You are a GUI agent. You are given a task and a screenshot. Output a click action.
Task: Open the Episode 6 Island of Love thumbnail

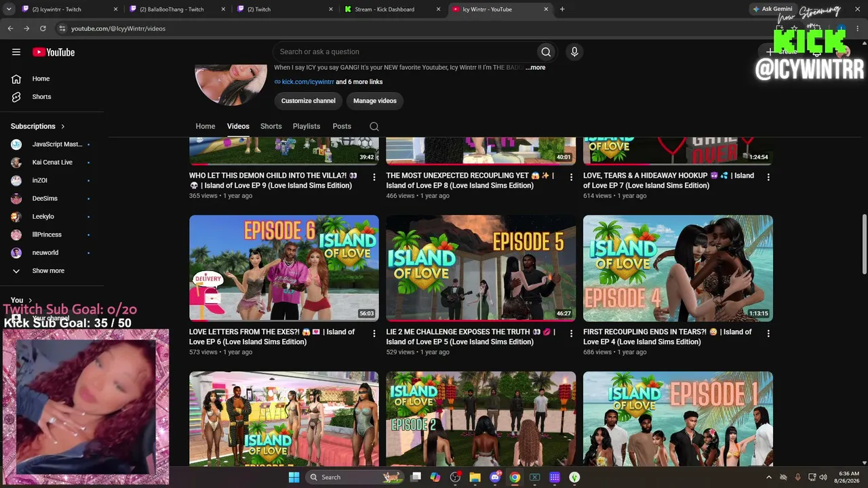click(x=284, y=268)
